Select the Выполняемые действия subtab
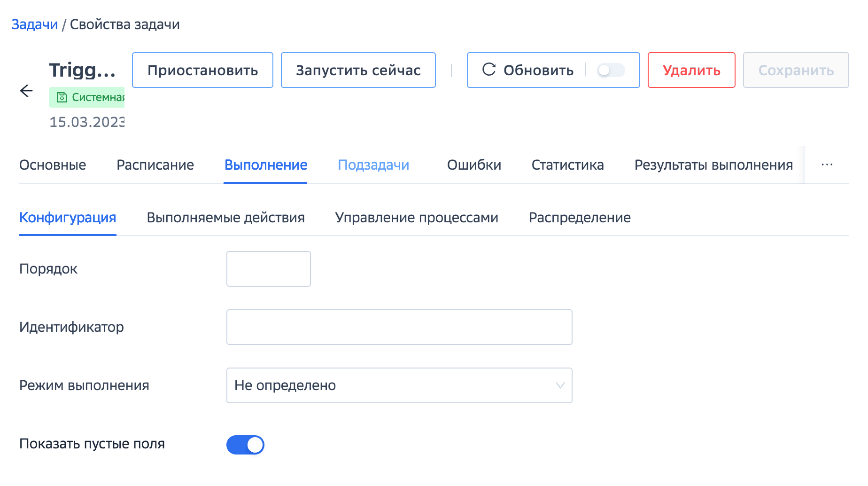Screen dimensions: 868x486 (x=225, y=218)
